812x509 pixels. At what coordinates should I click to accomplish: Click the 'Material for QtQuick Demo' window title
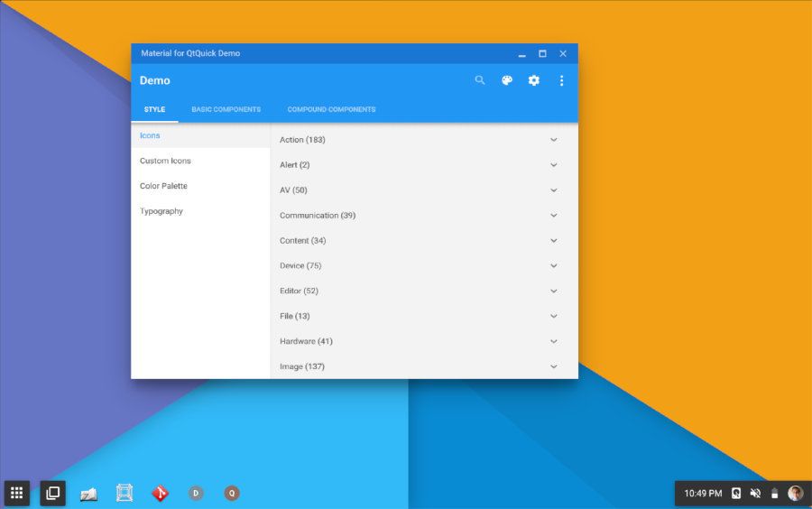(190, 53)
